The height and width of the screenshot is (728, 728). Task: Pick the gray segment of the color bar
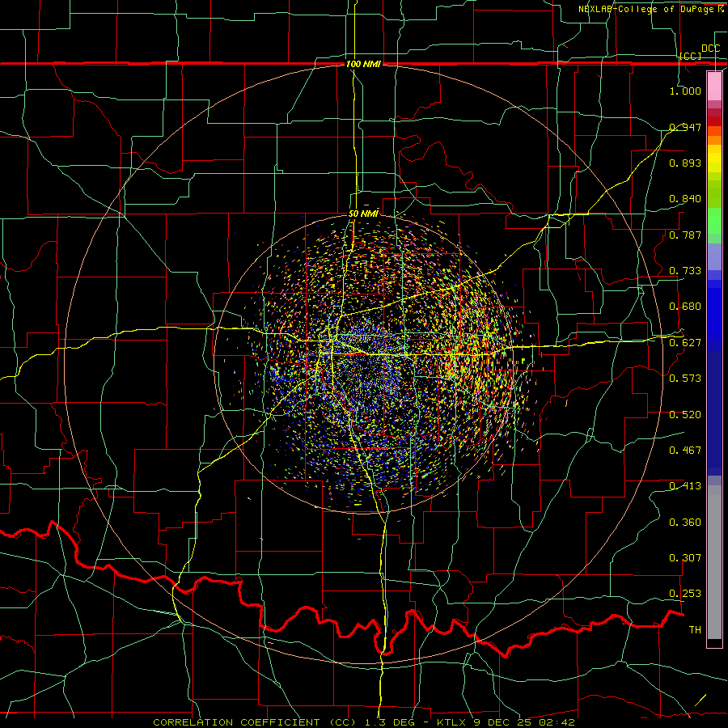(x=714, y=562)
